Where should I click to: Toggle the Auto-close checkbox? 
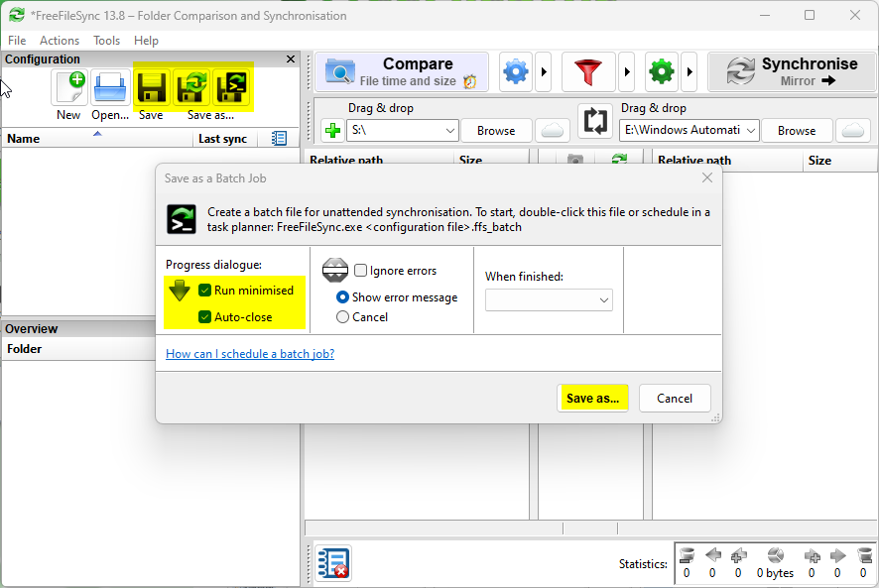pos(204,316)
